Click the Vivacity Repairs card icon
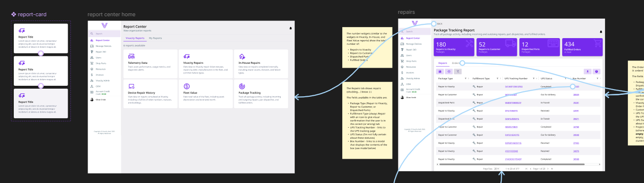 (x=186, y=57)
